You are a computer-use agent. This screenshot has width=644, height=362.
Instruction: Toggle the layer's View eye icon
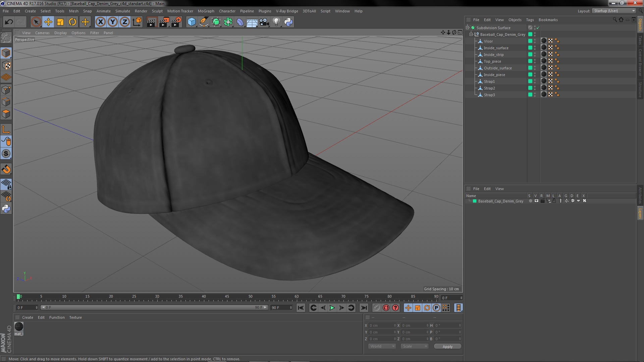[x=536, y=201]
